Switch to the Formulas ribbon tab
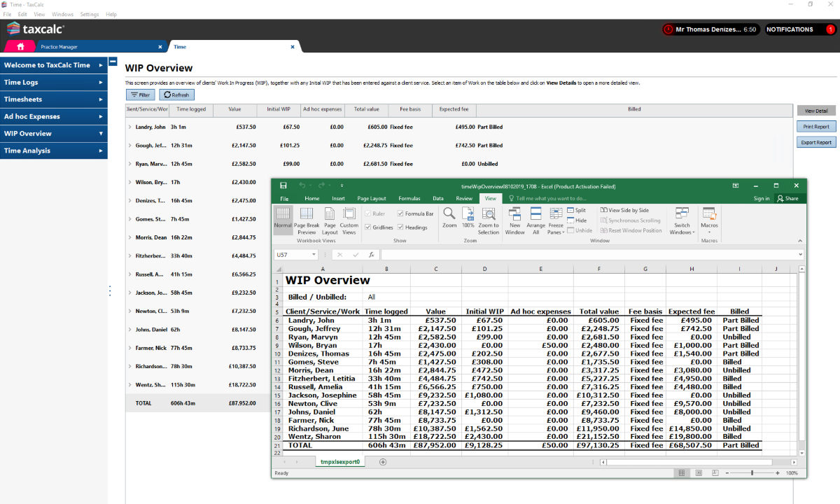Screen dimensions: 840x504 tap(409, 198)
